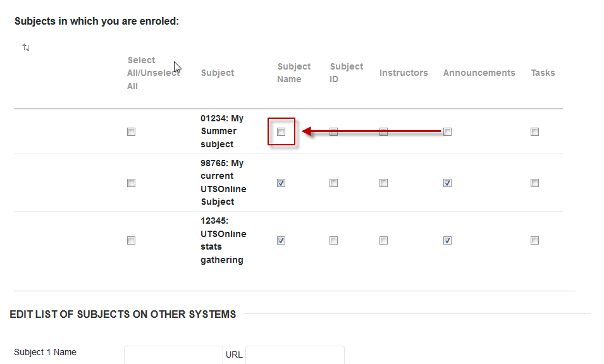Enable Subject ID for 98765 current UTSOnline Subject
604x364 pixels.
point(333,183)
